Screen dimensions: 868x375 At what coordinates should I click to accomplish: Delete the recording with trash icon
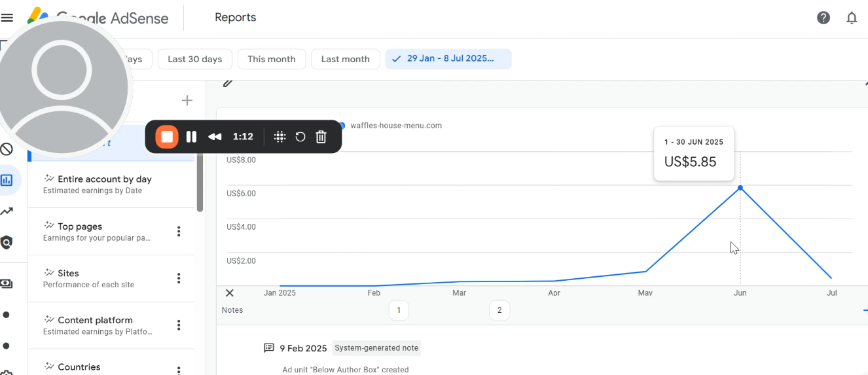[x=321, y=137]
